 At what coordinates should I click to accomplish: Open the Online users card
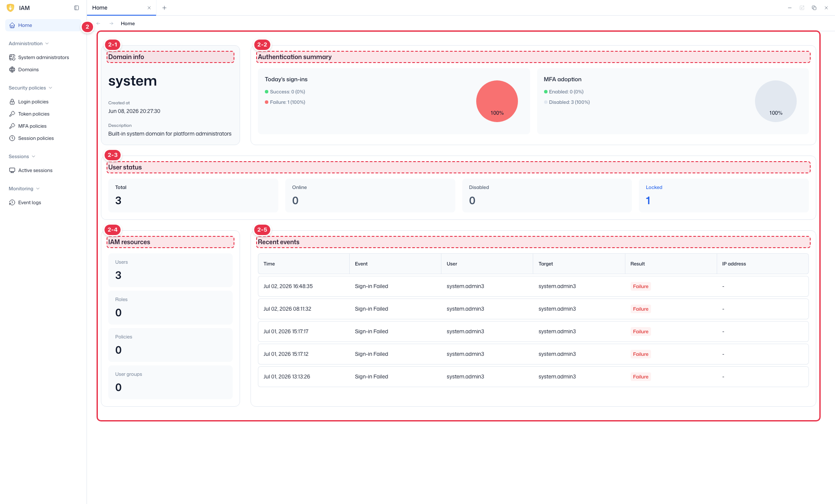point(370,196)
